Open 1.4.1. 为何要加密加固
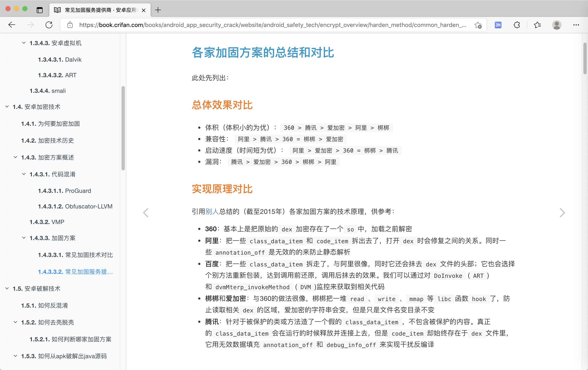 (51, 124)
